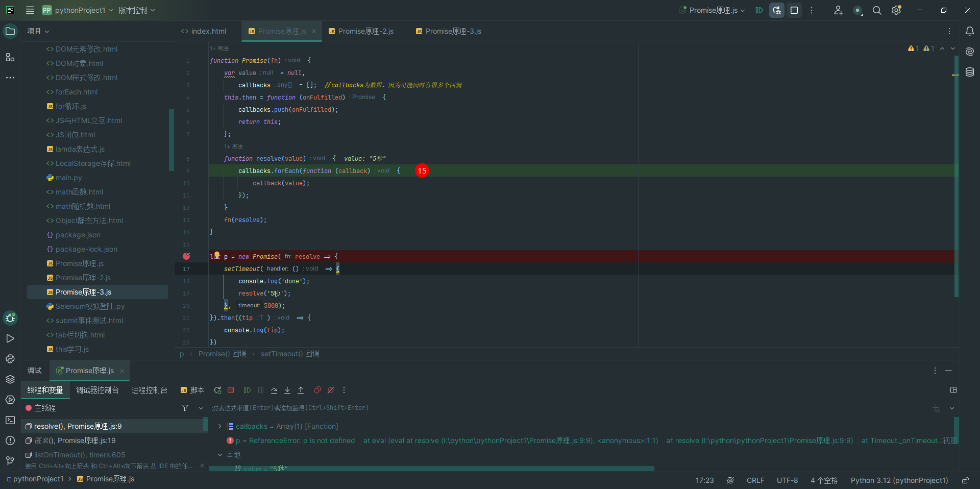Viewport: 980px width, 489px height.
Task: Switch to the Promise原理-3.js editor tab
Action: 449,31
